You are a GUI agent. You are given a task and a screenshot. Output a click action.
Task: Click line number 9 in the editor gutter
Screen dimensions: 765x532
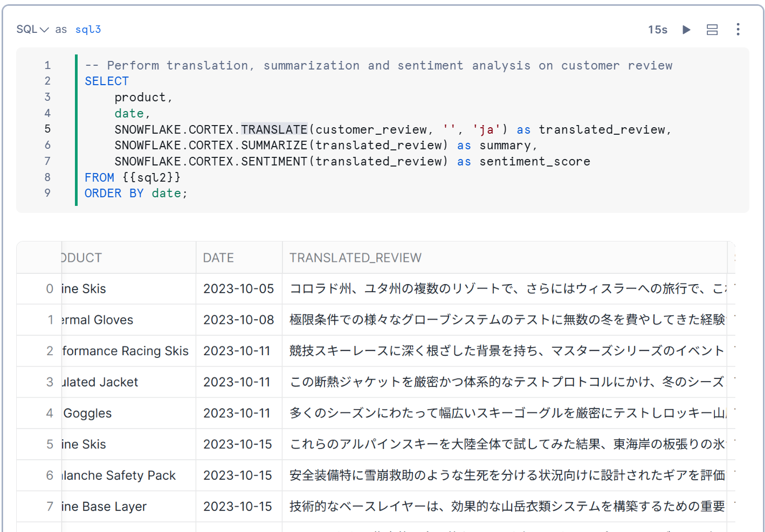point(47,193)
